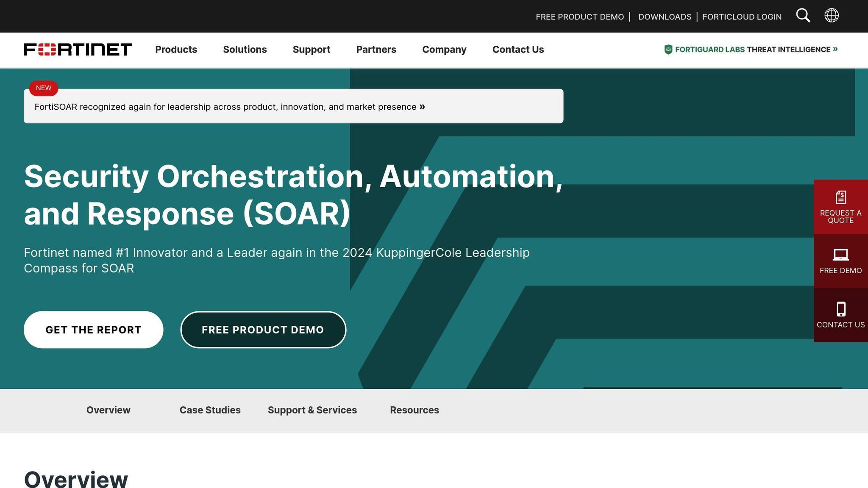Click the red NEW badge
The height and width of the screenshot is (488, 868).
pyautogui.click(x=43, y=88)
